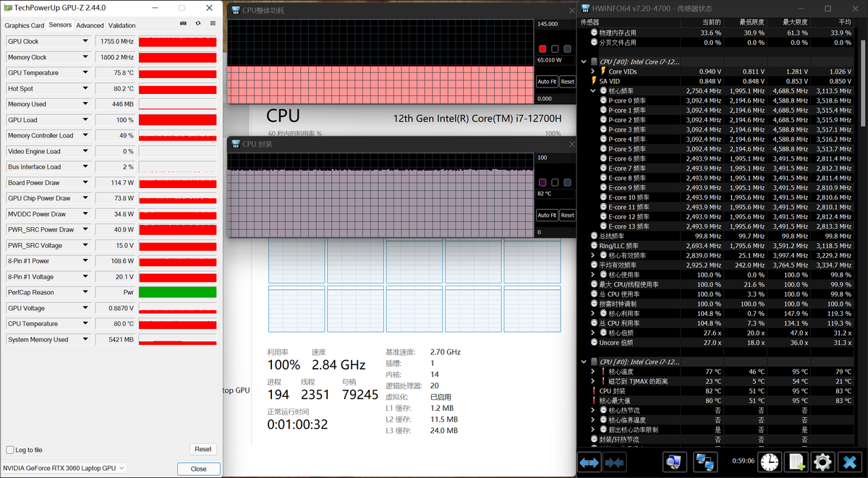The image size is (868, 478).
Task: Click HWiNFO collapse columns inward-arrows icon
Action: [x=614, y=461]
